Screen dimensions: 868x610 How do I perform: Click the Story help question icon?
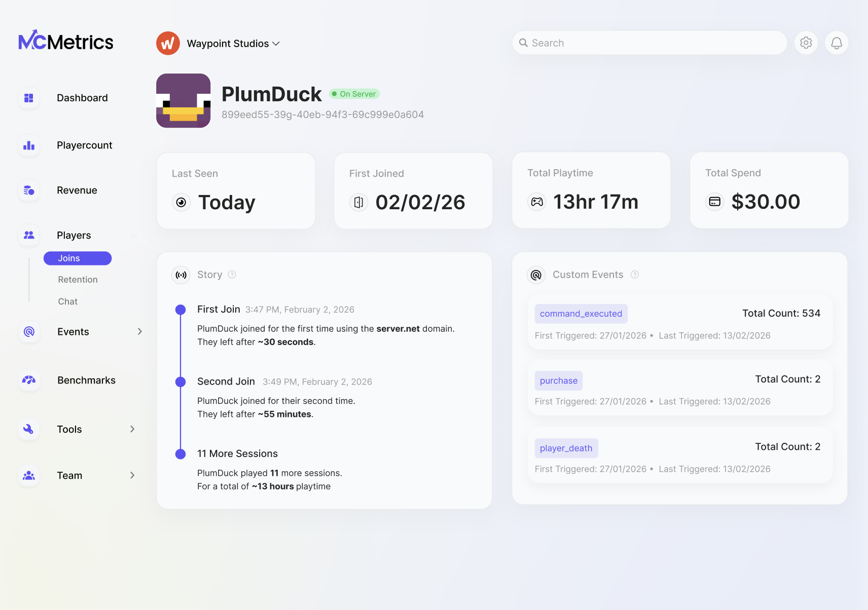pyautogui.click(x=232, y=275)
